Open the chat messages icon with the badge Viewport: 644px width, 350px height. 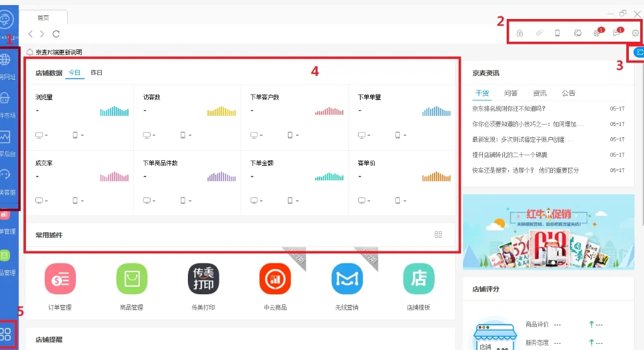click(617, 33)
